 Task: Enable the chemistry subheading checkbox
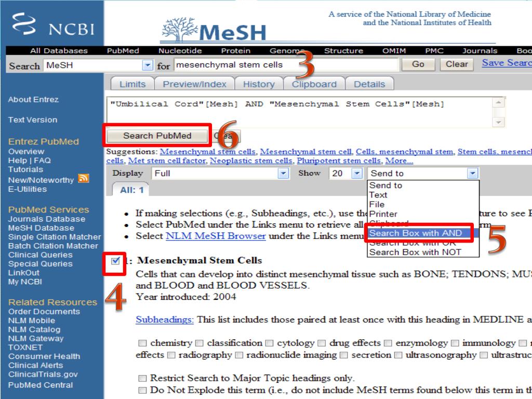click(142, 343)
